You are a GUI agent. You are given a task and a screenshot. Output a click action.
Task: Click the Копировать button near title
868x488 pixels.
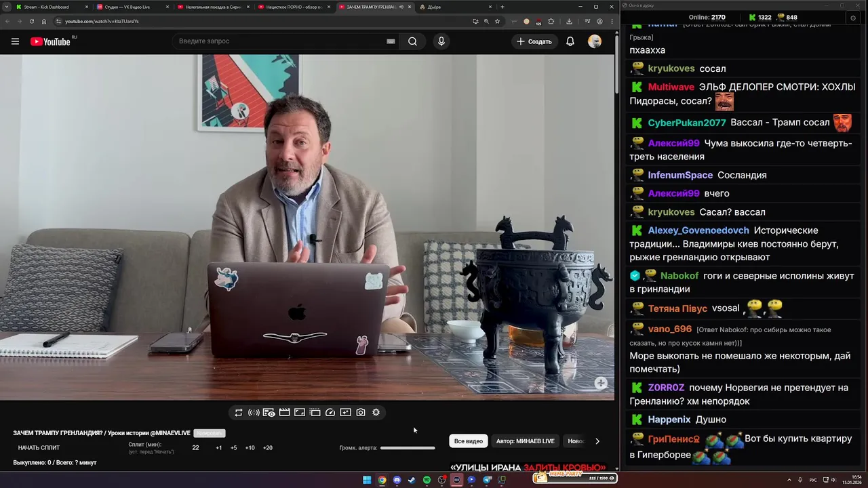[x=209, y=433]
